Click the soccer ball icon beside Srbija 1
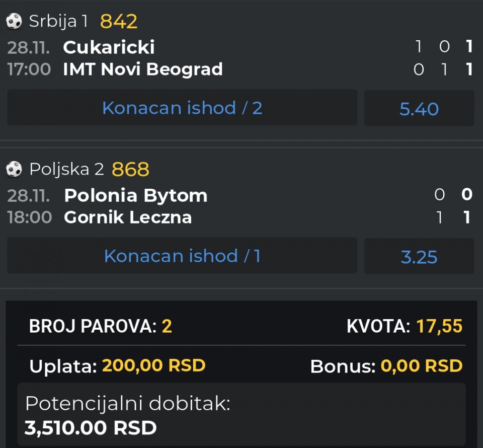The width and height of the screenshot is (483, 448). point(14,21)
